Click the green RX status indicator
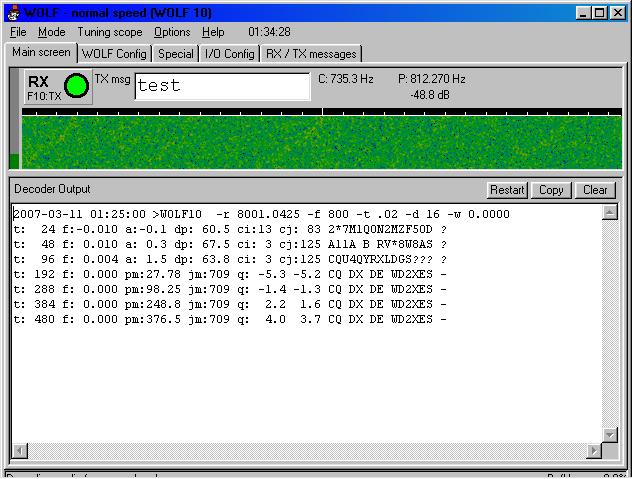 (76, 85)
